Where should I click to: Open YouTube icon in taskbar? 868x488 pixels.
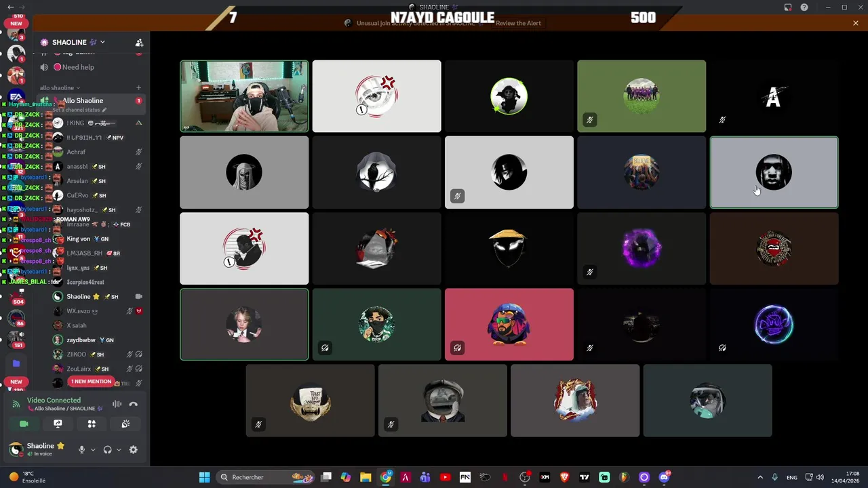pyautogui.click(x=445, y=477)
